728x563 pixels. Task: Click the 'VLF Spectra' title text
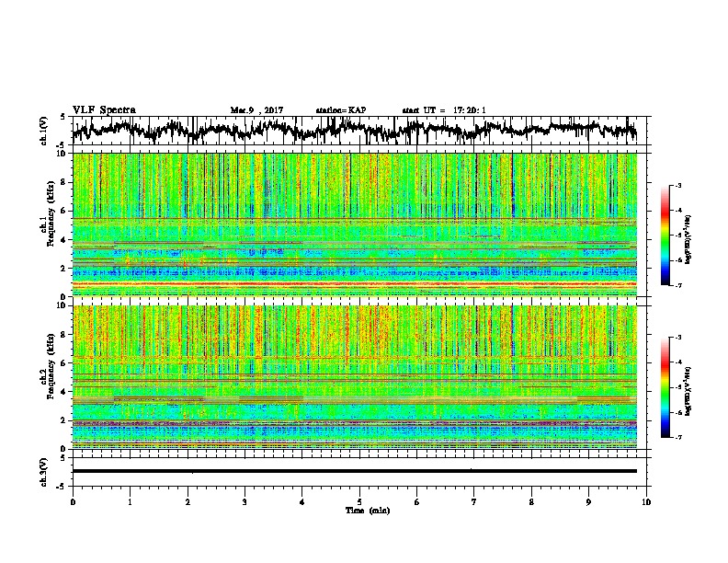pyautogui.click(x=104, y=110)
